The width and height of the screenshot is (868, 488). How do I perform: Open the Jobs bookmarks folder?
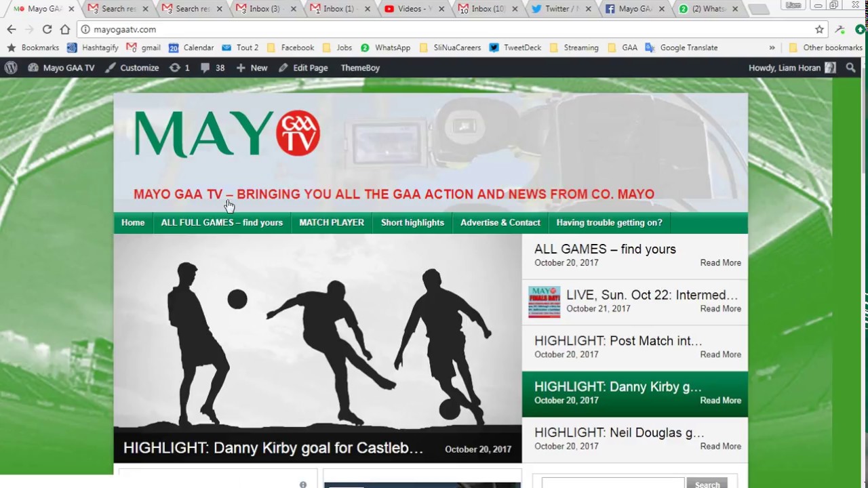[337, 47]
